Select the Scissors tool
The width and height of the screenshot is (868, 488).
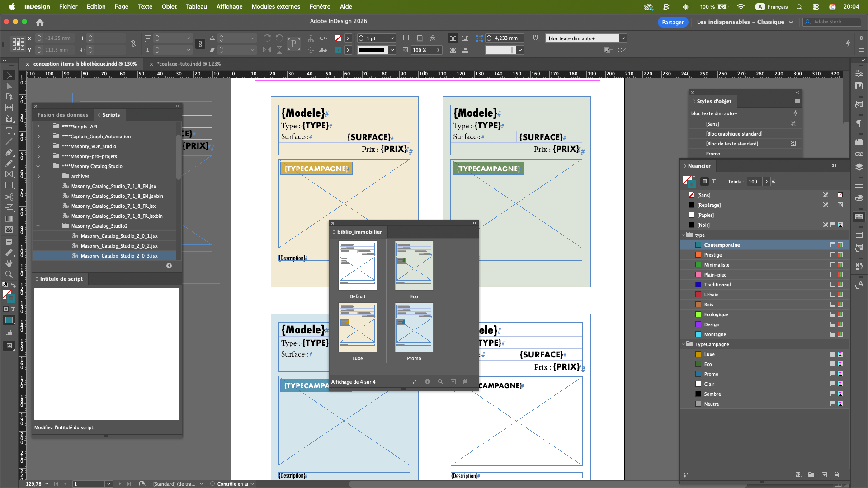[9, 197]
